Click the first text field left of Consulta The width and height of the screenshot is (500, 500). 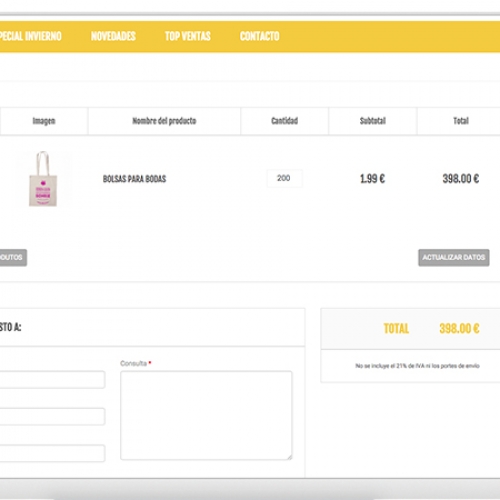pos(52,379)
